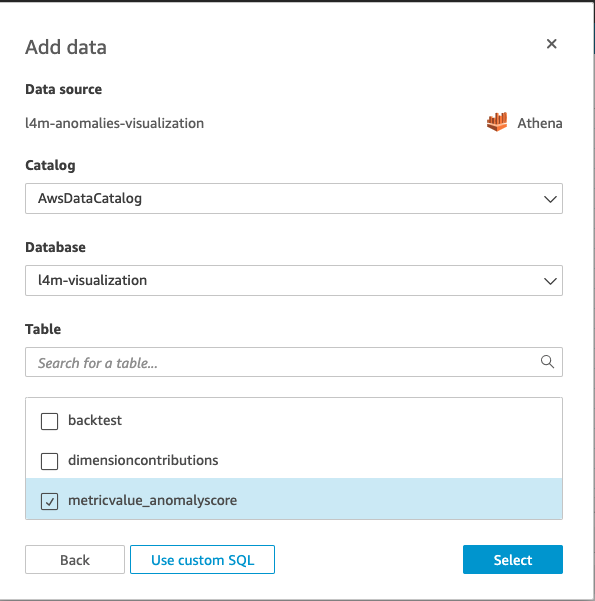Click the metricvalue_anomalyscore table row

(x=294, y=499)
